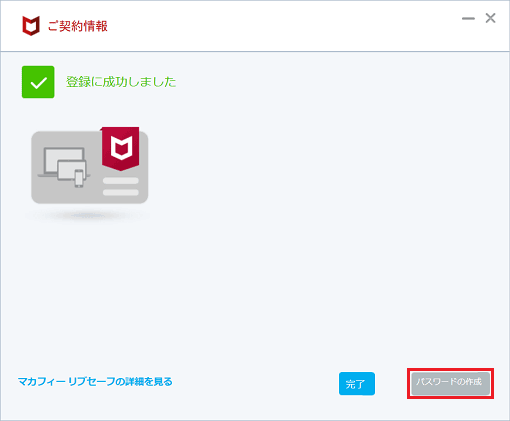Click the 登録に成功しました message text

point(121,82)
